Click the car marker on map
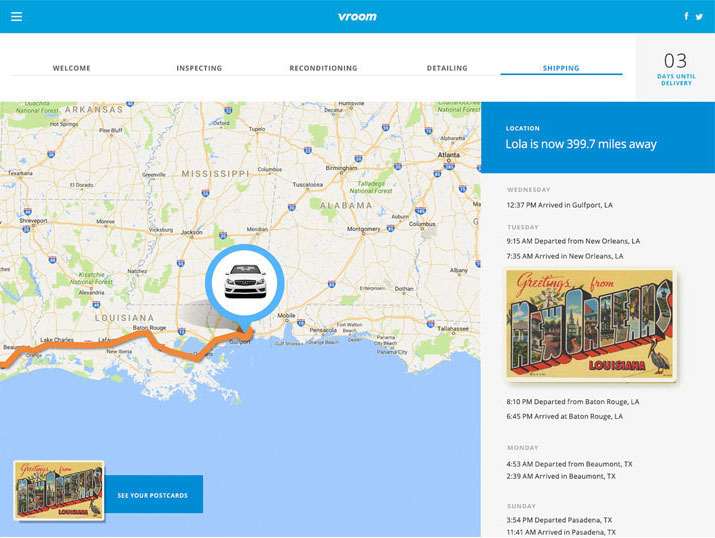715x538 pixels. (x=245, y=282)
